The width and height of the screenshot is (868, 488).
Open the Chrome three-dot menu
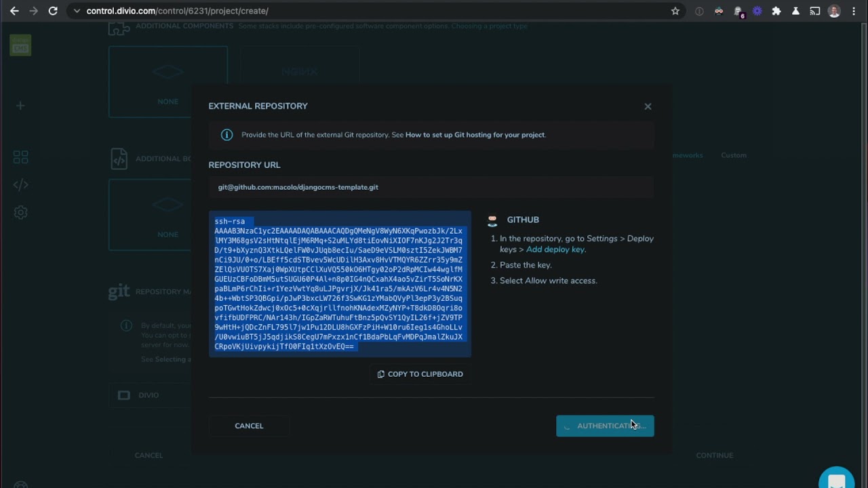click(x=854, y=11)
